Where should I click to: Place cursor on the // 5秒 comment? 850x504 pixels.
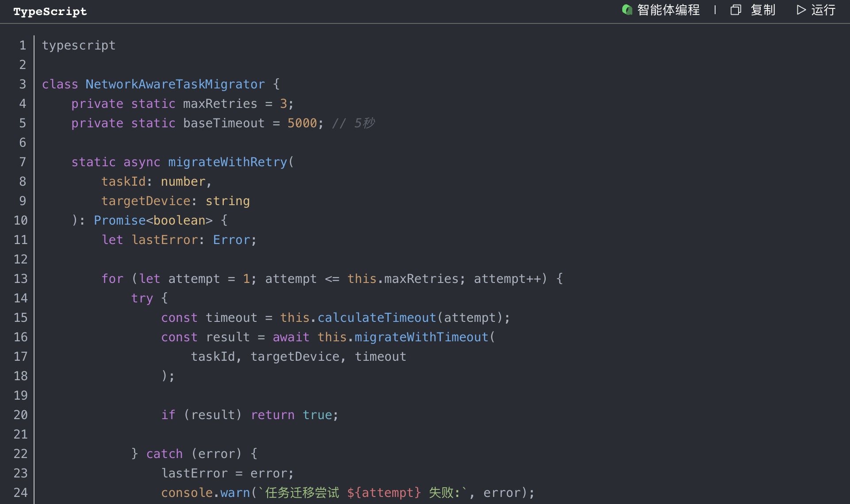point(353,123)
